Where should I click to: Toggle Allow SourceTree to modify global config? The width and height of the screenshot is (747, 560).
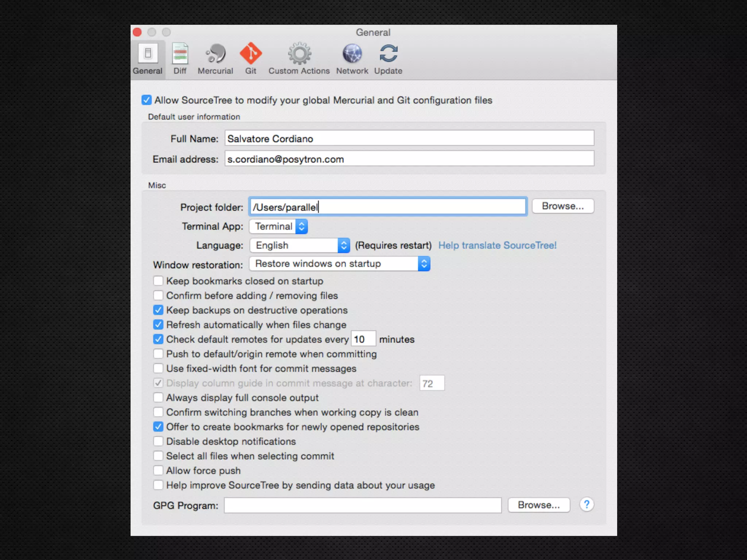146,100
